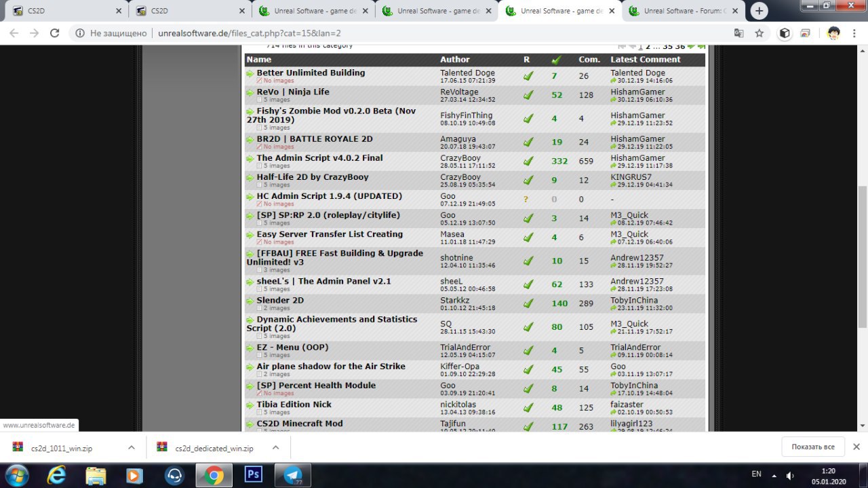Click latest commenter 'KINGRUS7'
This screenshot has height=488, width=868.
tap(631, 177)
